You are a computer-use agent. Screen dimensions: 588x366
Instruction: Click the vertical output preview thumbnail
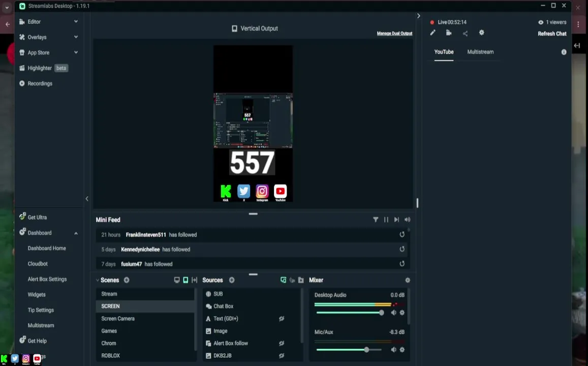pos(253,124)
